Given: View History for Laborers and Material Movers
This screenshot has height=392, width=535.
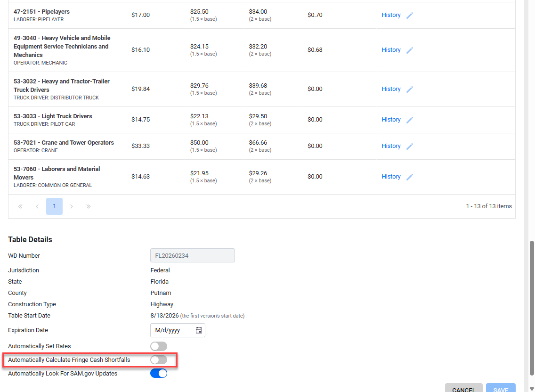Looking at the screenshot, I should tap(391, 177).
